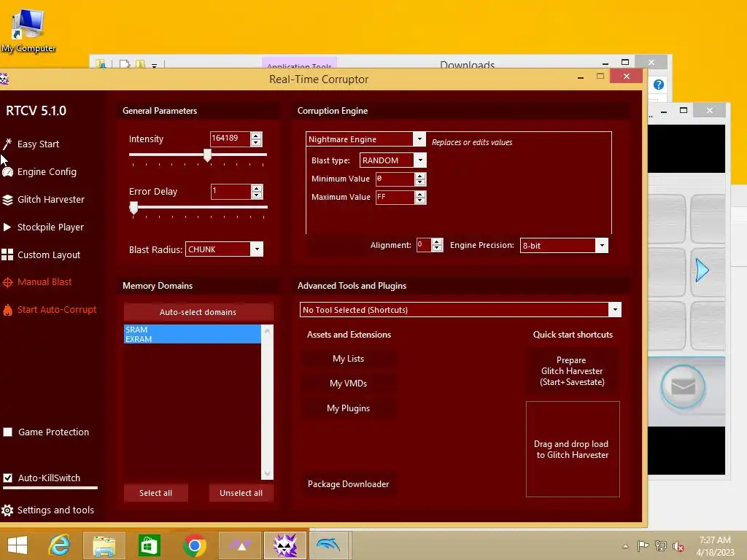Launch Internet Explorer from taskbar
This screenshot has width=747, height=560.
click(60, 545)
